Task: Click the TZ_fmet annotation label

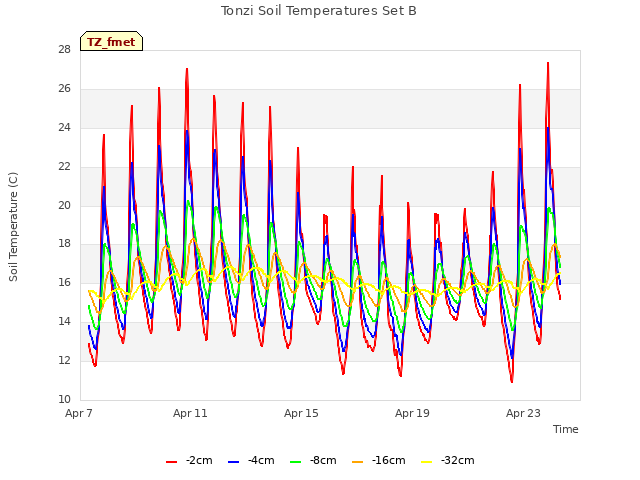Action: tap(111, 42)
